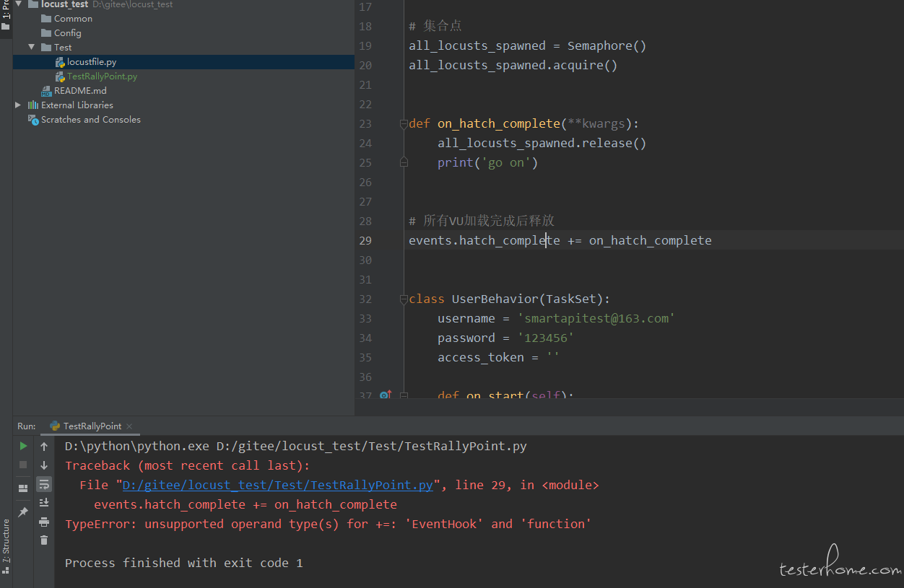This screenshot has width=904, height=588.
Task: Select External Libraries label in tree
Action: coord(77,105)
